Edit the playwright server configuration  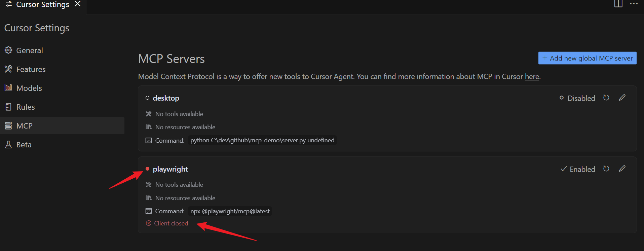(x=622, y=169)
